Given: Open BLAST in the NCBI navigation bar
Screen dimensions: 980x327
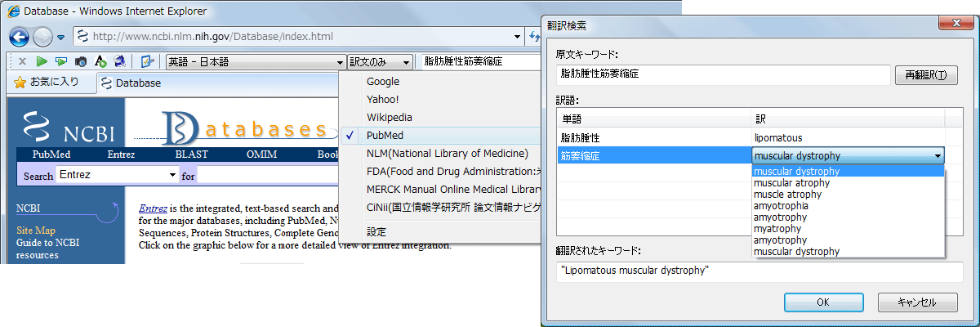Looking at the screenshot, I should point(192,155).
